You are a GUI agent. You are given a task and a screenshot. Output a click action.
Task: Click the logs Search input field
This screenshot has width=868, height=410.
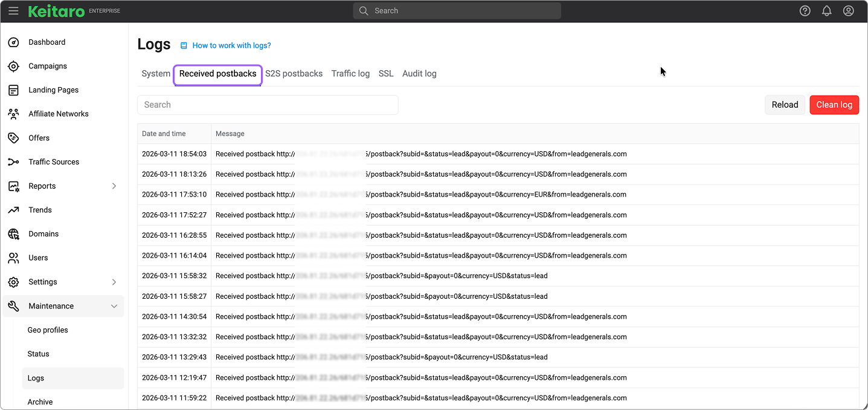pos(268,105)
